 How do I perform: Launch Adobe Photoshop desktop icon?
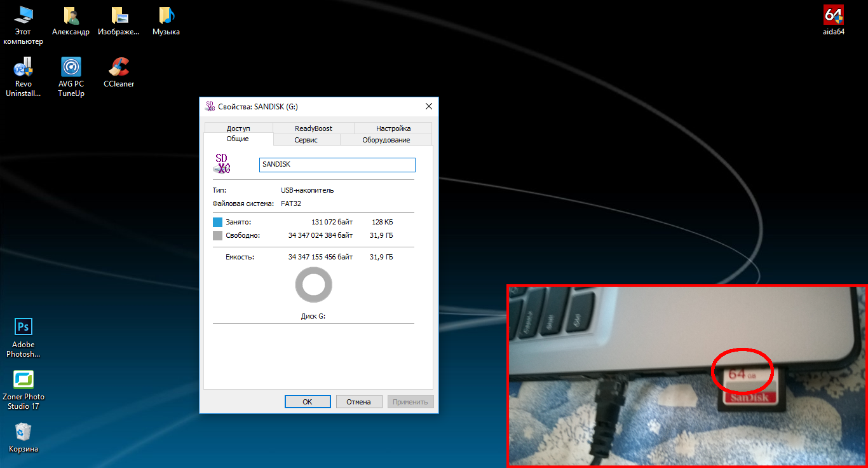(x=24, y=338)
